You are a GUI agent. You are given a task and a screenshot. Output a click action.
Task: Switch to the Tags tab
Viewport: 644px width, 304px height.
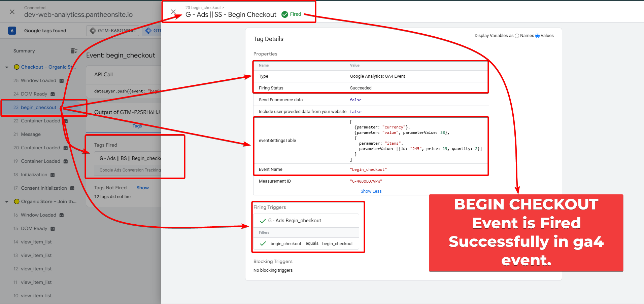tap(137, 126)
